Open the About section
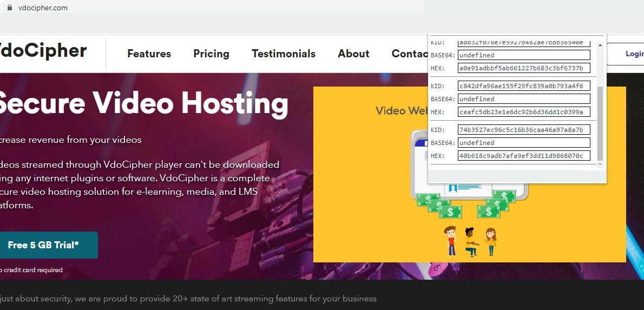The width and height of the screenshot is (644, 310). pos(353,54)
